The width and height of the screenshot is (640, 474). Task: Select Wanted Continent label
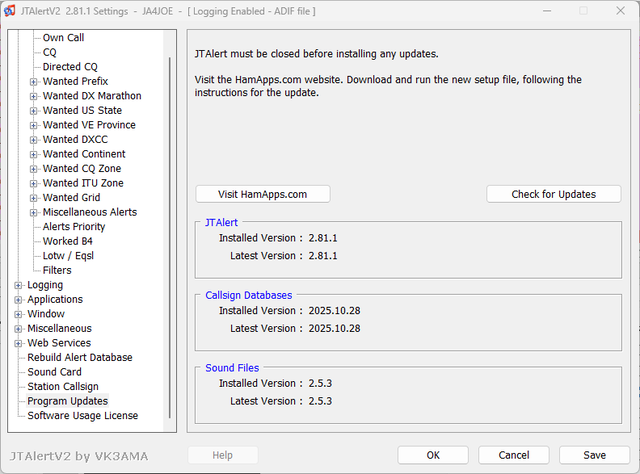click(84, 154)
